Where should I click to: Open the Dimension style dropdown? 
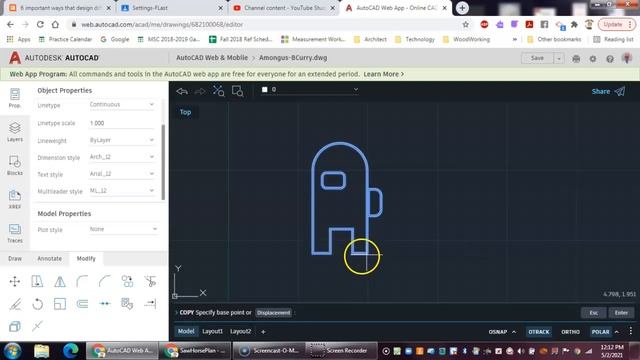point(122,157)
